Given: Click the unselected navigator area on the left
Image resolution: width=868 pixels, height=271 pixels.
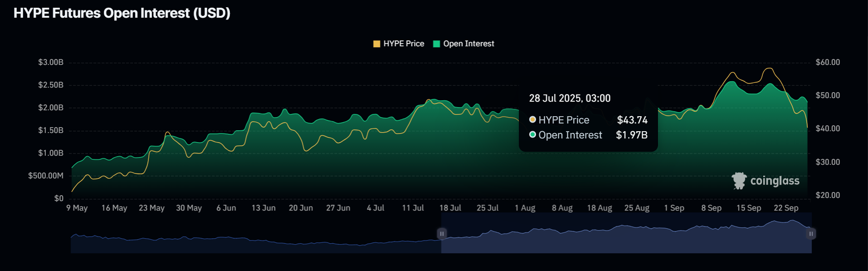Looking at the screenshot, I should click(256, 233).
